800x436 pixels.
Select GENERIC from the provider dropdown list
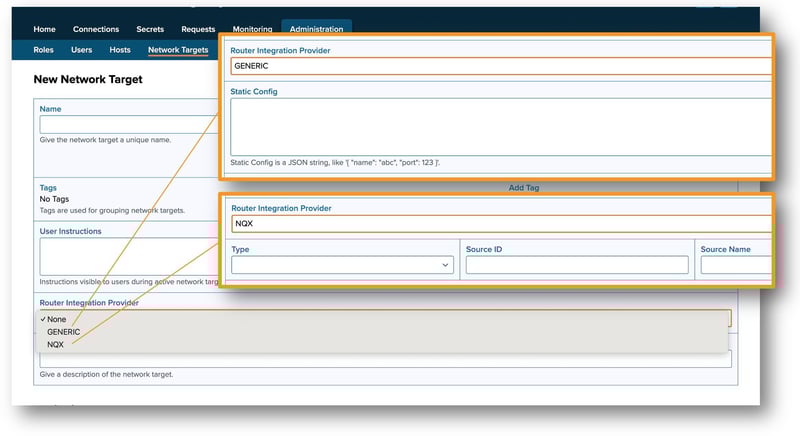click(63, 331)
